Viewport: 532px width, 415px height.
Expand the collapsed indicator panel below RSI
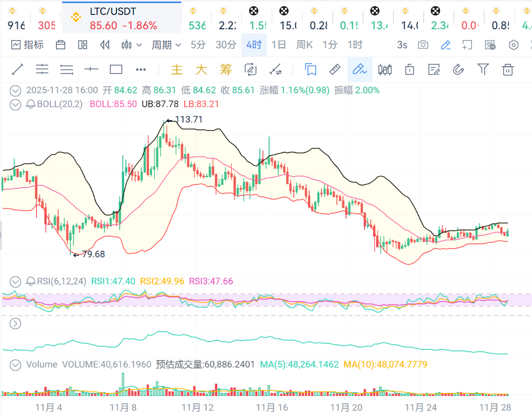point(16,324)
